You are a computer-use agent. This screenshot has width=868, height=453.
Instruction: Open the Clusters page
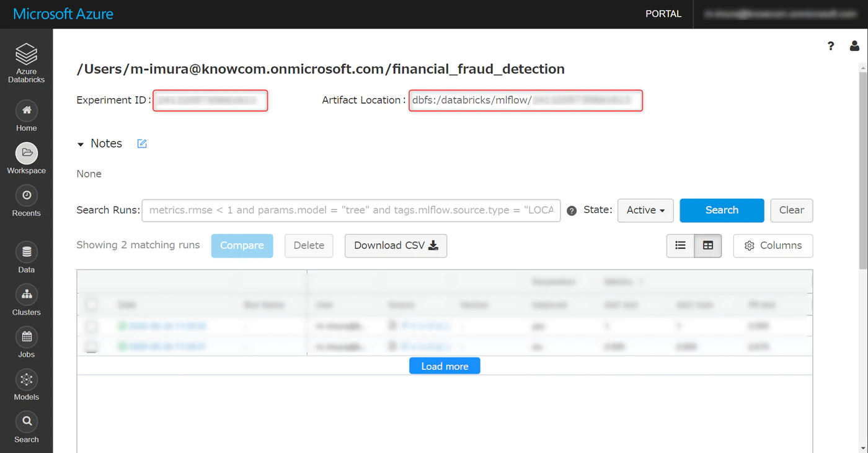(27, 295)
